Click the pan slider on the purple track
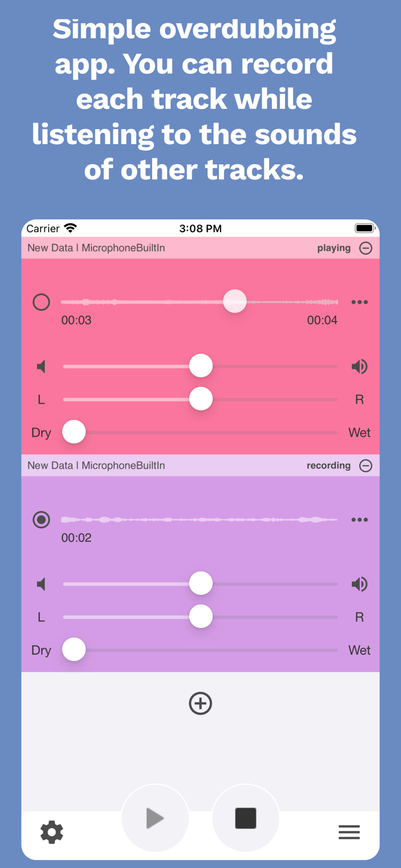Image resolution: width=401 pixels, height=868 pixels. pyautogui.click(x=200, y=616)
